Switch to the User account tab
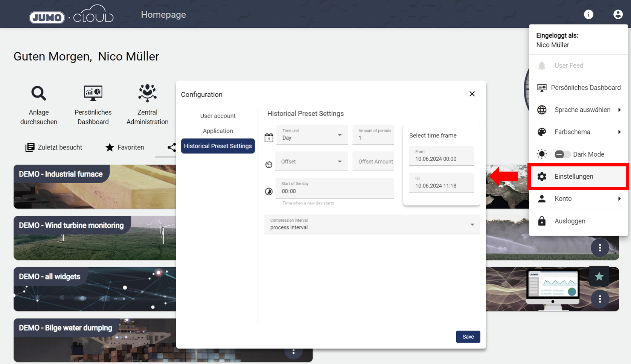631x364 pixels. pos(218,116)
